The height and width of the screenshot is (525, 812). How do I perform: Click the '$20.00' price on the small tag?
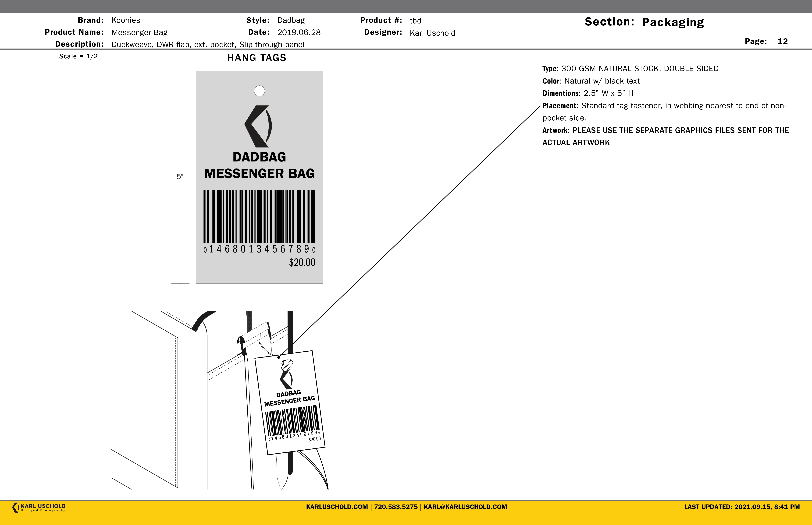315,439
